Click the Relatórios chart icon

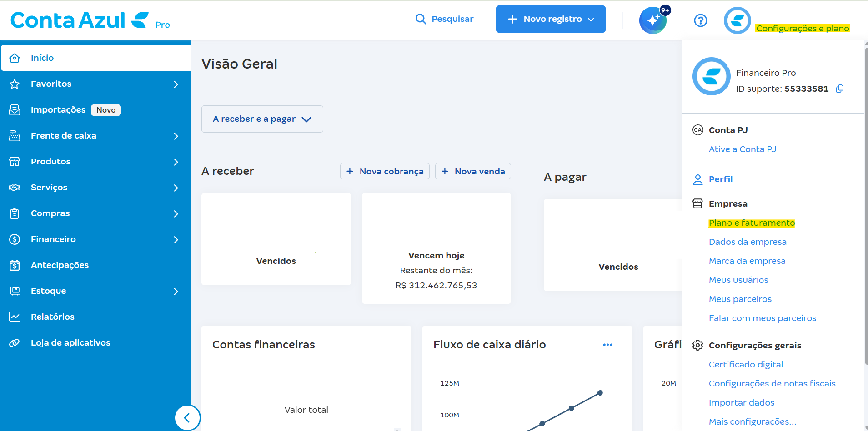pos(15,317)
